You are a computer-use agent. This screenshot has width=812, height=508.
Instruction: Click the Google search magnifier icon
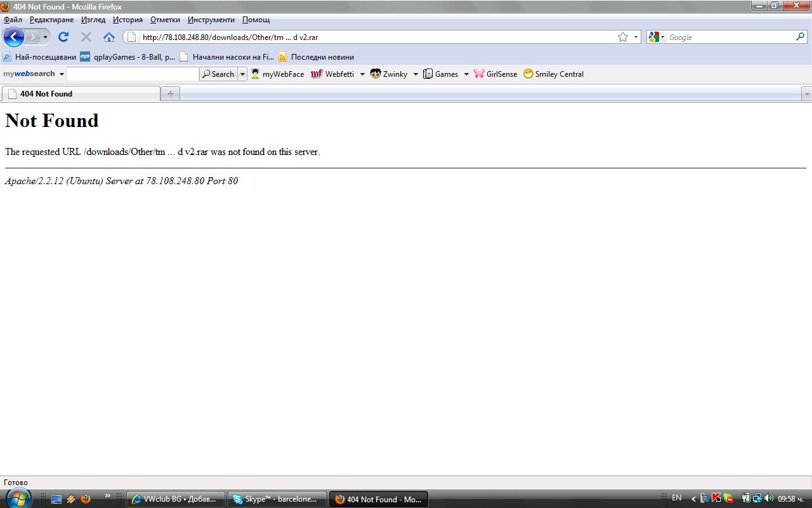(x=800, y=37)
